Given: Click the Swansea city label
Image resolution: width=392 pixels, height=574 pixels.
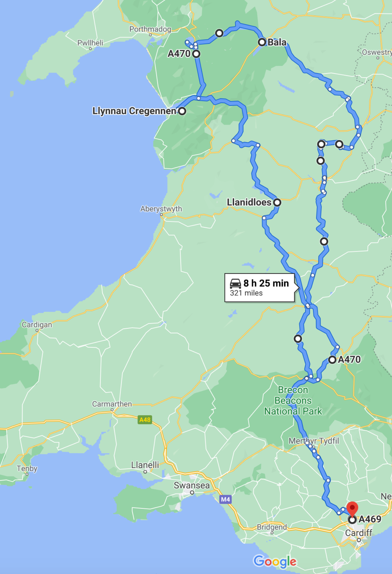Looking at the screenshot, I should tap(192, 485).
